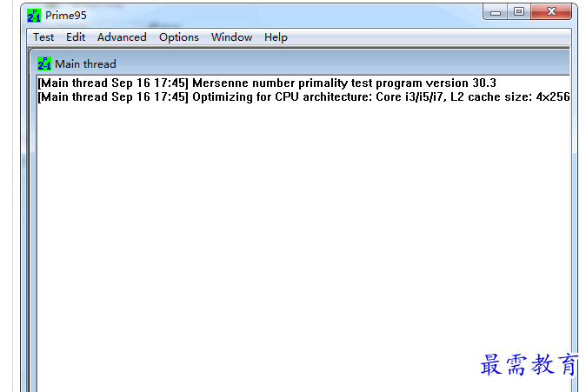Click the Mersenne number version 30.3 log line
This screenshot has height=392, width=586.
(267, 83)
